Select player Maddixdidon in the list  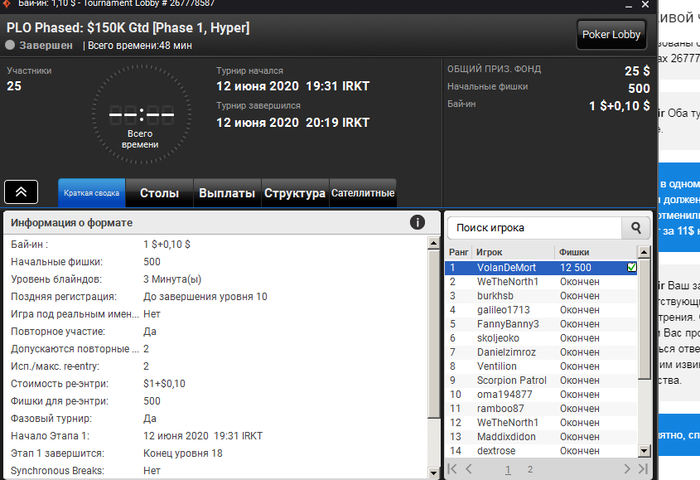click(x=541, y=437)
